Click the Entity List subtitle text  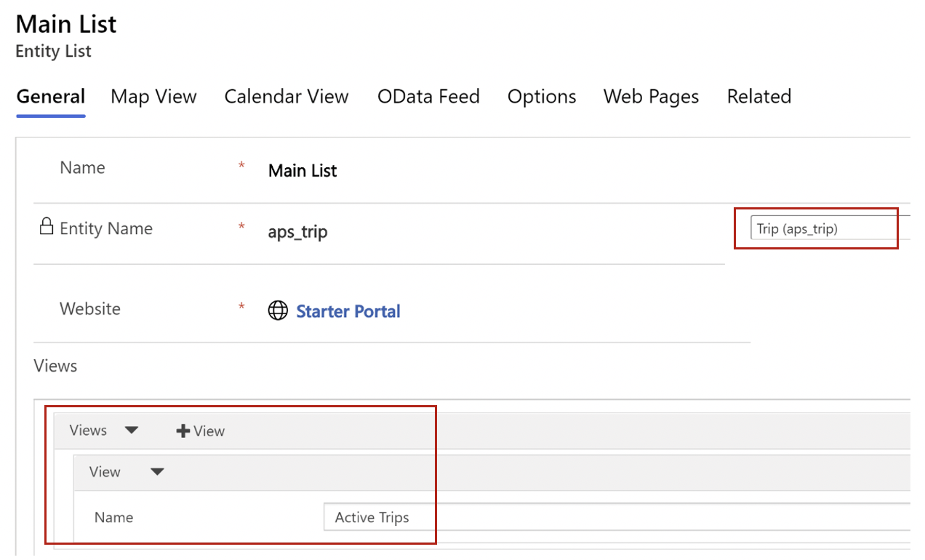54,52
